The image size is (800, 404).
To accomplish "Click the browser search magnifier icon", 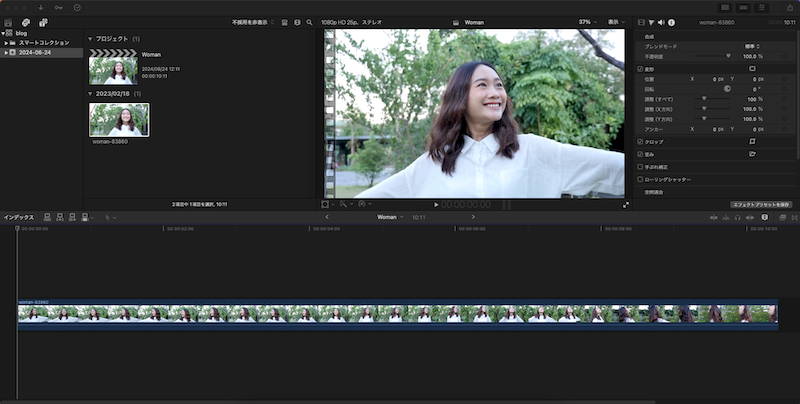I will click(309, 22).
